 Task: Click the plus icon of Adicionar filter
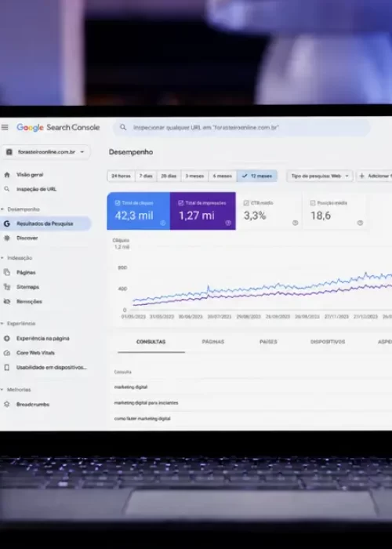362,176
